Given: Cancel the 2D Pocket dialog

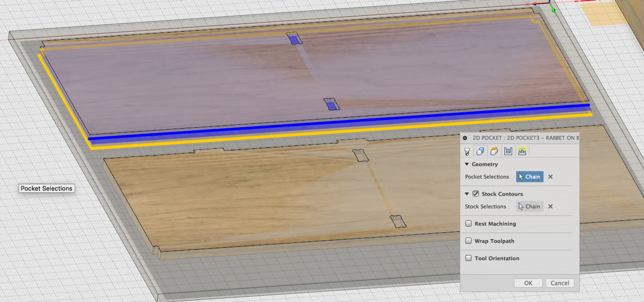Looking at the screenshot, I should point(560,283).
